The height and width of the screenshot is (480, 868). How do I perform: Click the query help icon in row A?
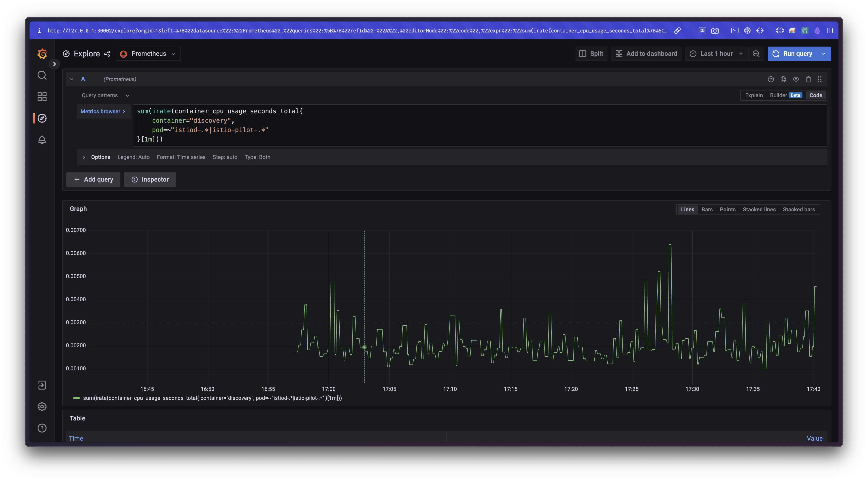pyautogui.click(x=771, y=79)
